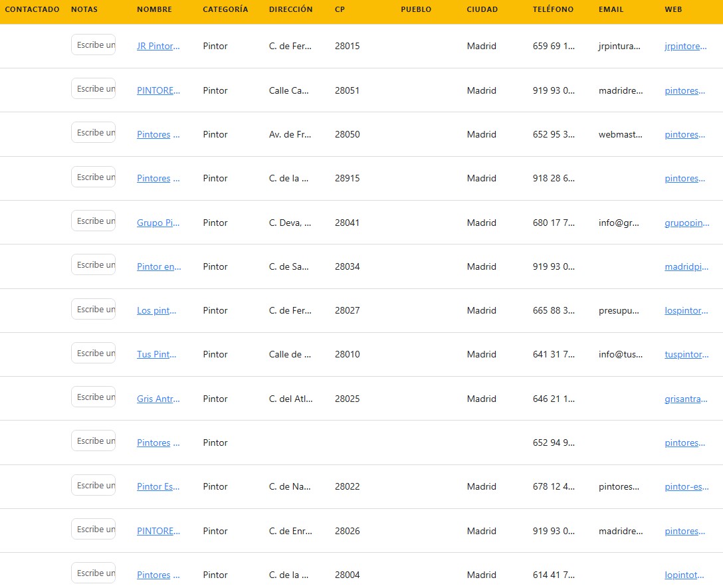Viewport: 723px width, 588px height.
Task: Visit the grupopin... website link
Action: 686,223
